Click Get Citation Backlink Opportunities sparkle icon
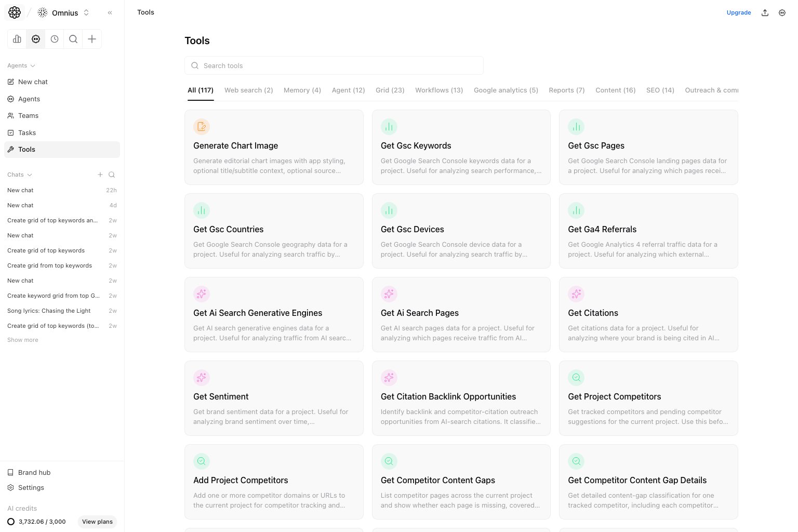 pyautogui.click(x=389, y=378)
